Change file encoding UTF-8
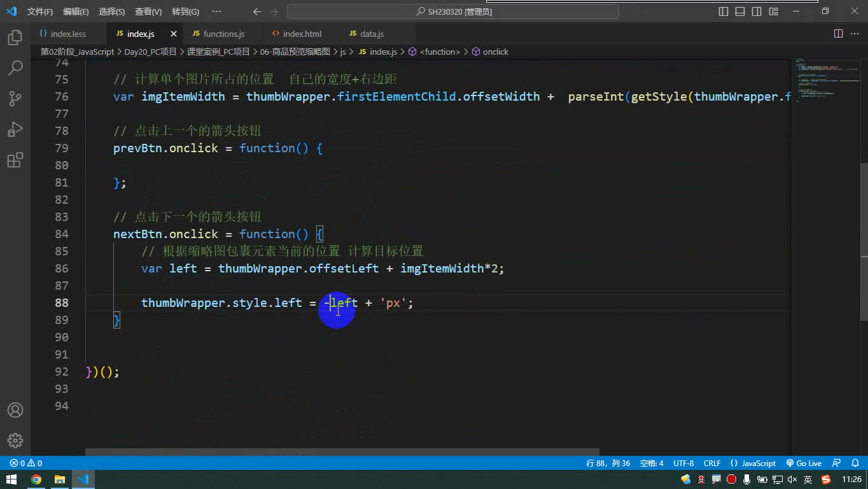This screenshot has height=489, width=868. click(x=683, y=463)
